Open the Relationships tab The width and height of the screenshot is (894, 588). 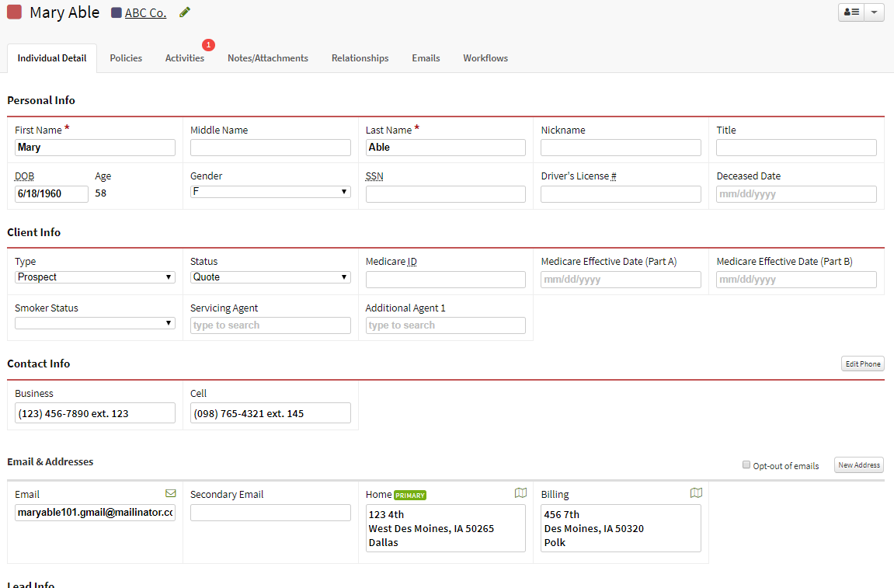tap(360, 57)
